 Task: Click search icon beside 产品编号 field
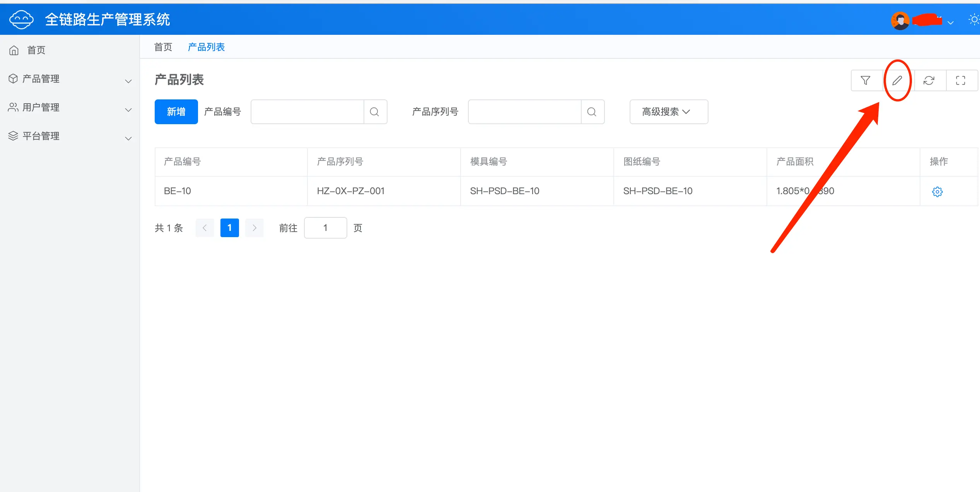point(374,112)
